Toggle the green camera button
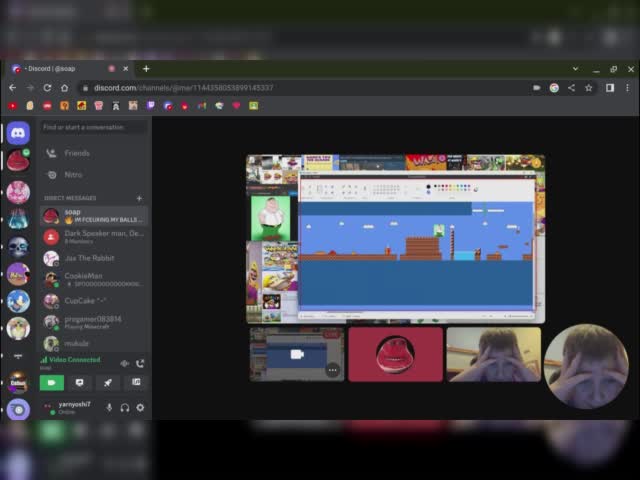This screenshot has width=640, height=480. pos(52,382)
